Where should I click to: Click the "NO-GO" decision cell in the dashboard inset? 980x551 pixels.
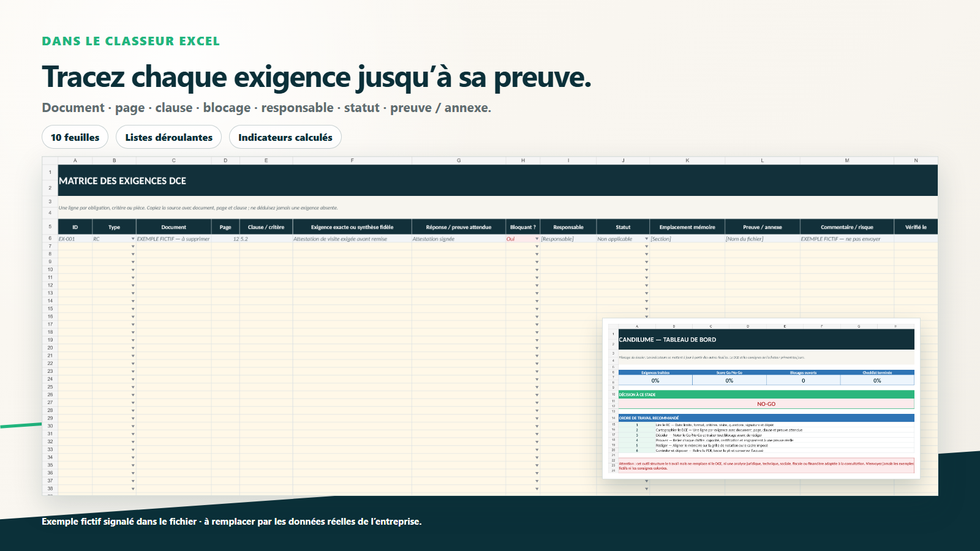[766, 404]
